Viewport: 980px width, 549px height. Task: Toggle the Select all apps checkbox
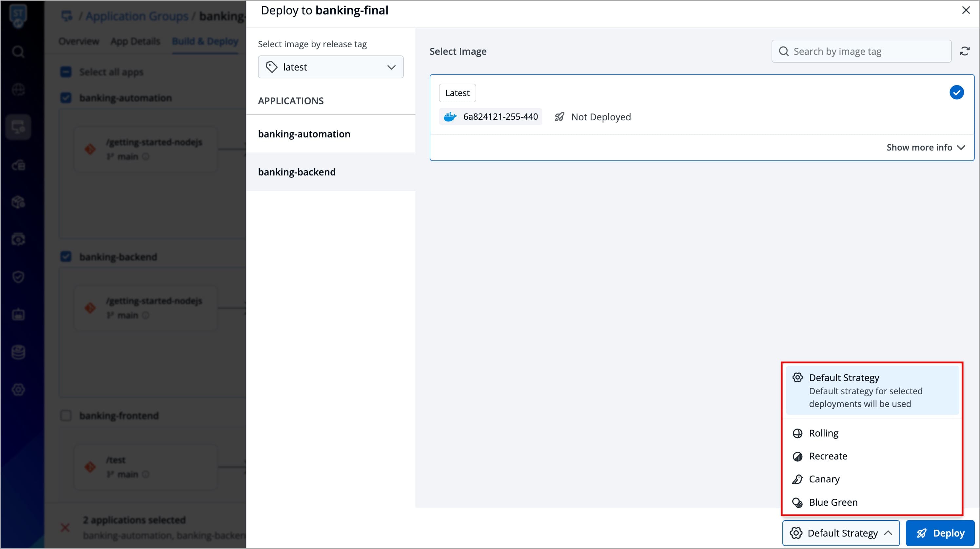tap(66, 72)
